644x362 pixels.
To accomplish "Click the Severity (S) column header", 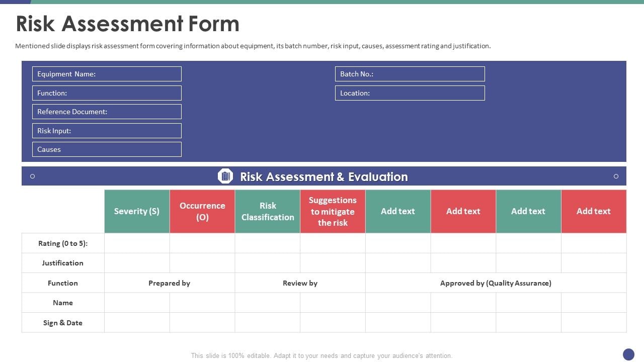I will [x=137, y=211].
